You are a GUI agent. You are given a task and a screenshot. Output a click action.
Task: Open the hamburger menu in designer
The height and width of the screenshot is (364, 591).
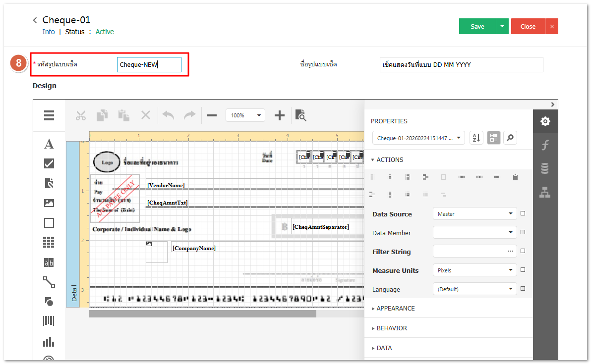coord(49,115)
